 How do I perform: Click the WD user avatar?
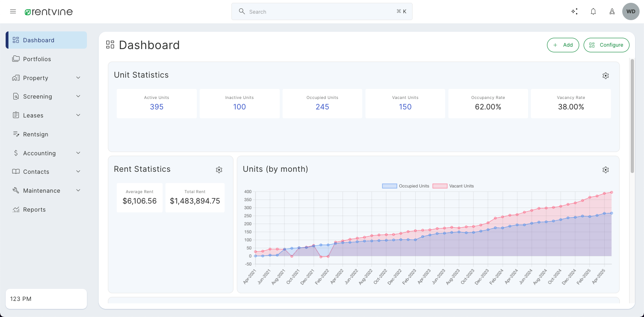[x=631, y=12]
